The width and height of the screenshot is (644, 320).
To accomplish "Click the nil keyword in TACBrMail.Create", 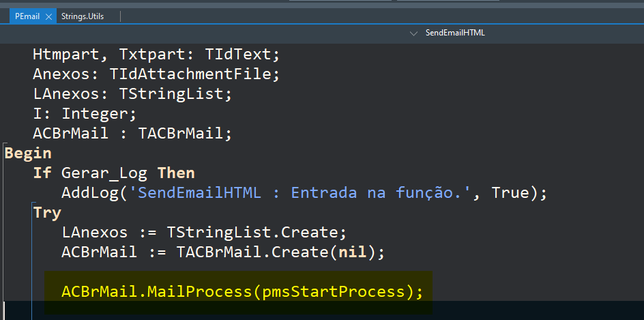I will pyautogui.click(x=352, y=252).
